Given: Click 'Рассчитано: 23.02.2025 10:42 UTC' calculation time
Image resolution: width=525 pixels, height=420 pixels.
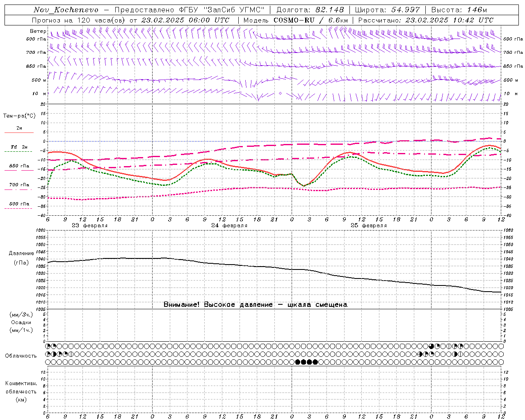Looking at the screenshot, I should click(426, 20).
